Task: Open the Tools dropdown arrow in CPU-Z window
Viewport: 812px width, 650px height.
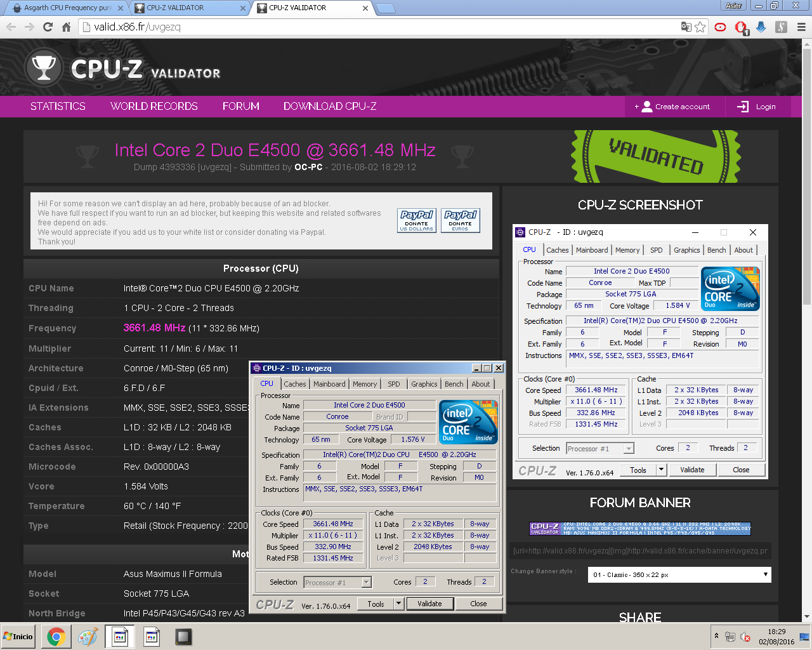Action: click(399, 604)
